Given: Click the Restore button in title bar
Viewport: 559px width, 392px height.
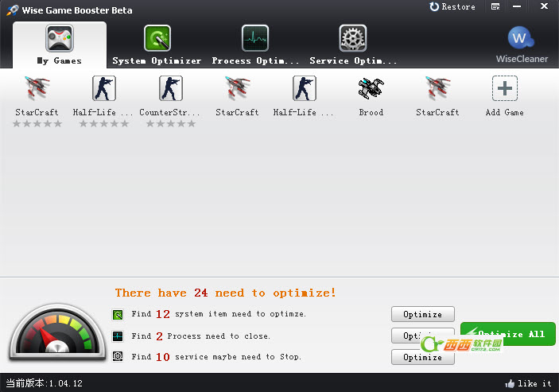Looking at the screenshot, I should pos(452,7).
